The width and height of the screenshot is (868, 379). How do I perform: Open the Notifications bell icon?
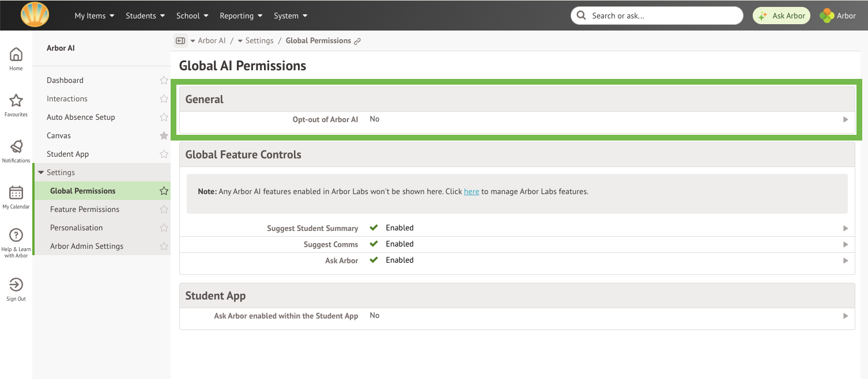16,147
